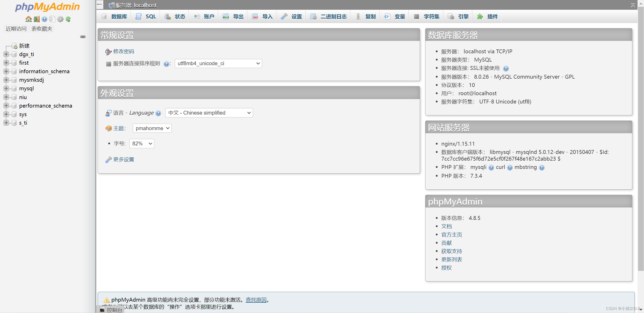Click the 修改密码 link
Screen dimensions: 644x313
[123, 51]
